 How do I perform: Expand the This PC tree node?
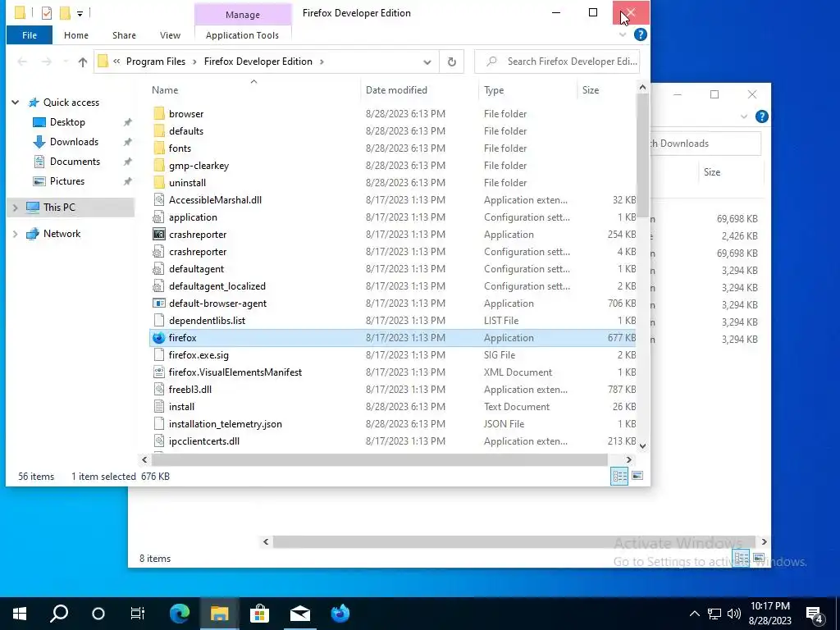point(16,208)
